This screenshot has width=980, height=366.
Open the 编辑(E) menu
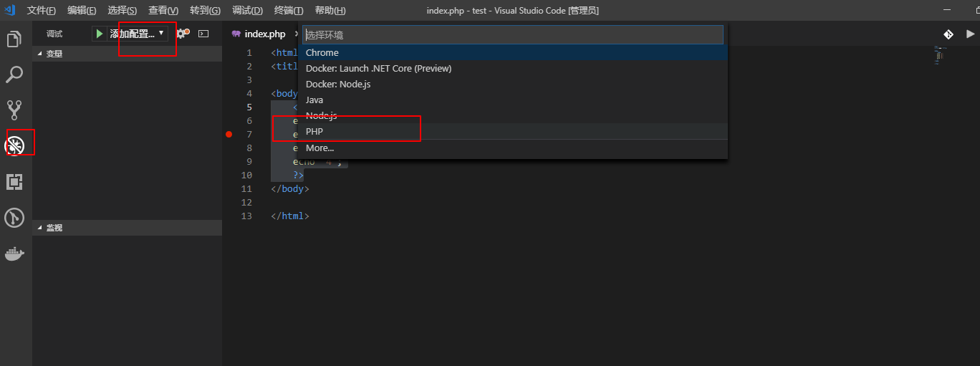coord(82,11)
